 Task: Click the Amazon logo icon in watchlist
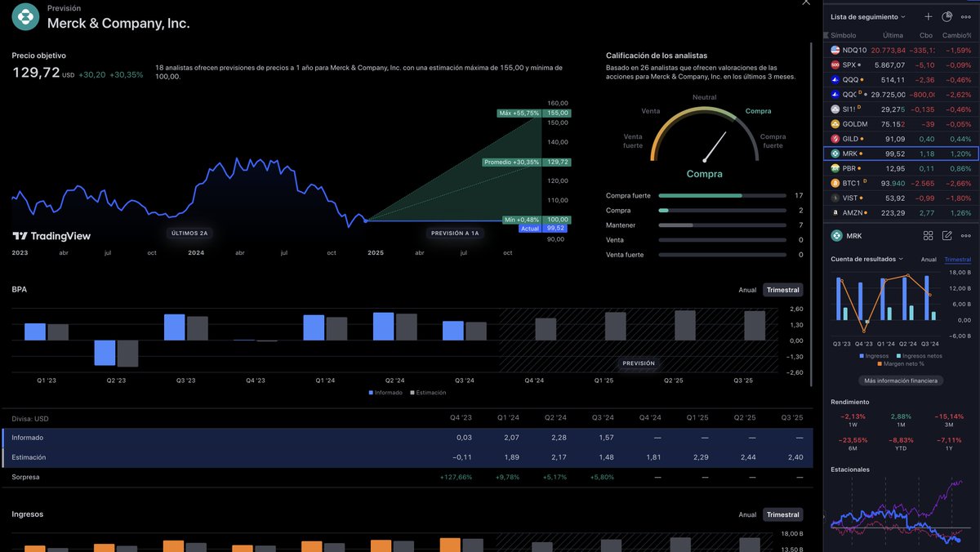835,212
